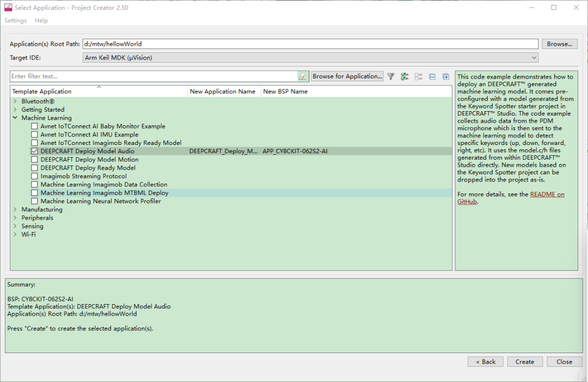The image size is (588, 382).
Task: Click the collapse all tree icon
Action: coord(432,76)
